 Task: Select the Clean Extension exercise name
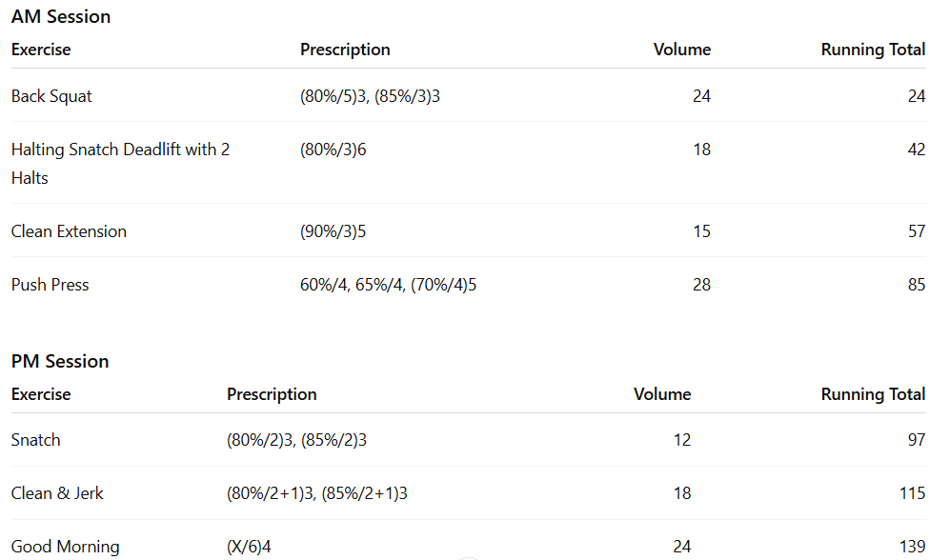69,231
